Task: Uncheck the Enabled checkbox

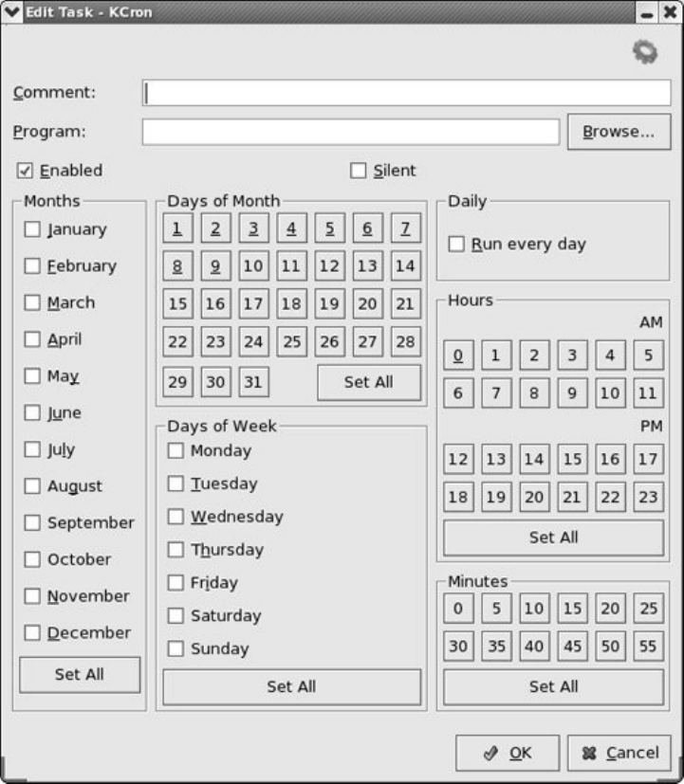Action: pos(26,171)
